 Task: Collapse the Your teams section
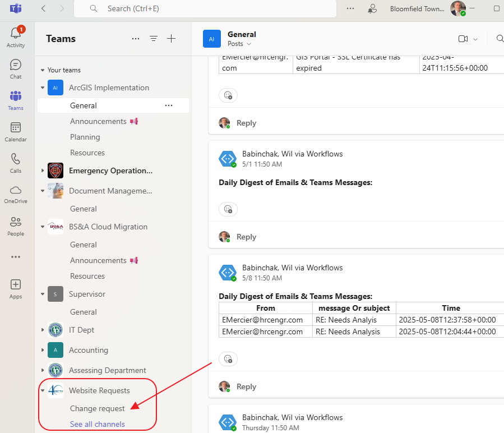click(x=43, y=70)
